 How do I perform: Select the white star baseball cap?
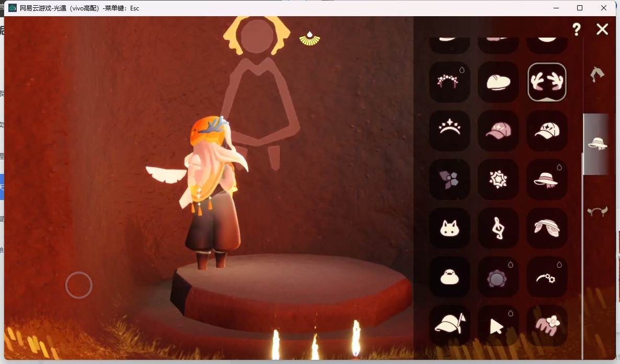[547, 131]
